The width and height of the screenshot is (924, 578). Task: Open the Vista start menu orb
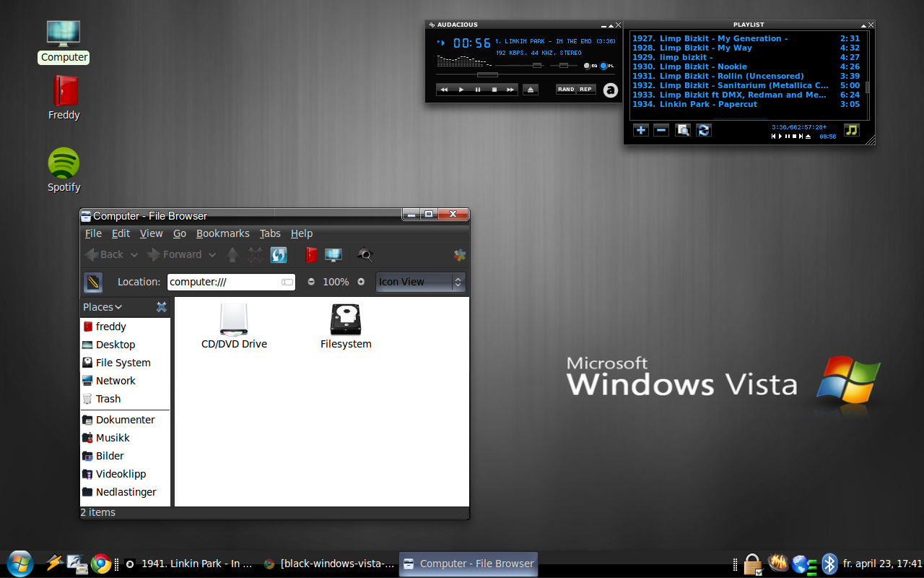click(x=19, y=564)
